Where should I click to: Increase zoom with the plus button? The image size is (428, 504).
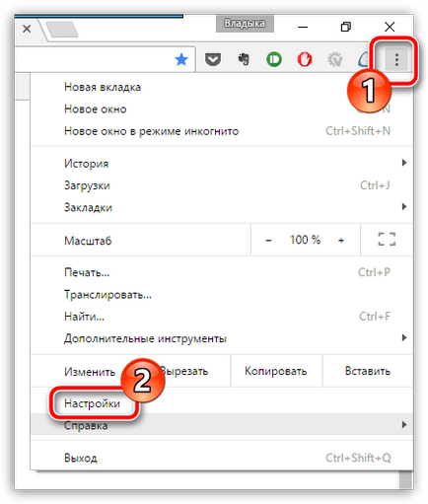[x=341, y=241]
